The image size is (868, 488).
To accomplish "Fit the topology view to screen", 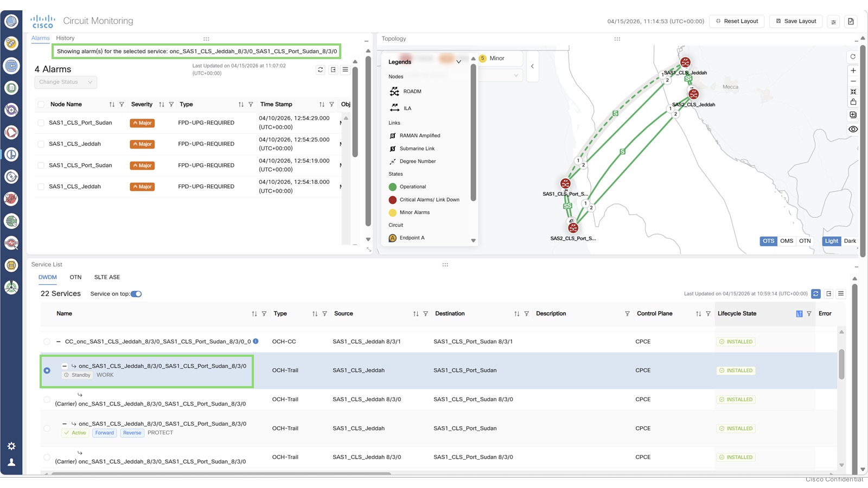I will pos(853,91).
